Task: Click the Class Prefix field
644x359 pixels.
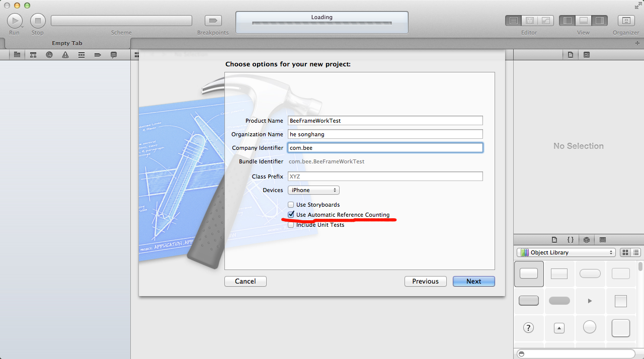Action: click(385, 176)
